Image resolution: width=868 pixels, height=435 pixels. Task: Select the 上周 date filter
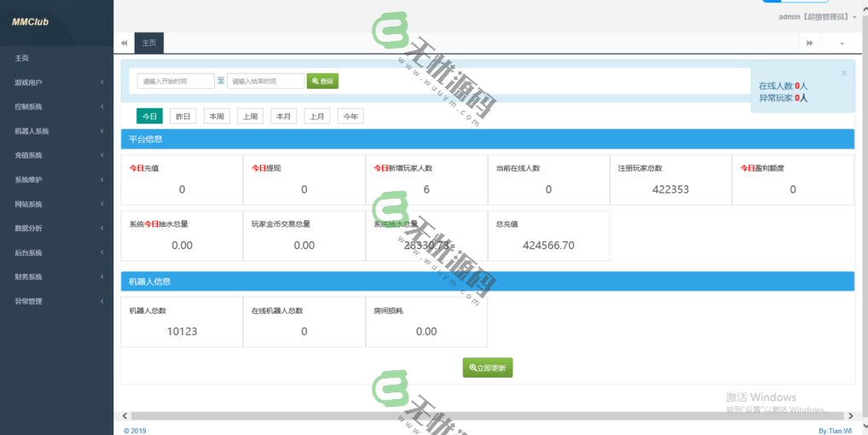point(250,116)
